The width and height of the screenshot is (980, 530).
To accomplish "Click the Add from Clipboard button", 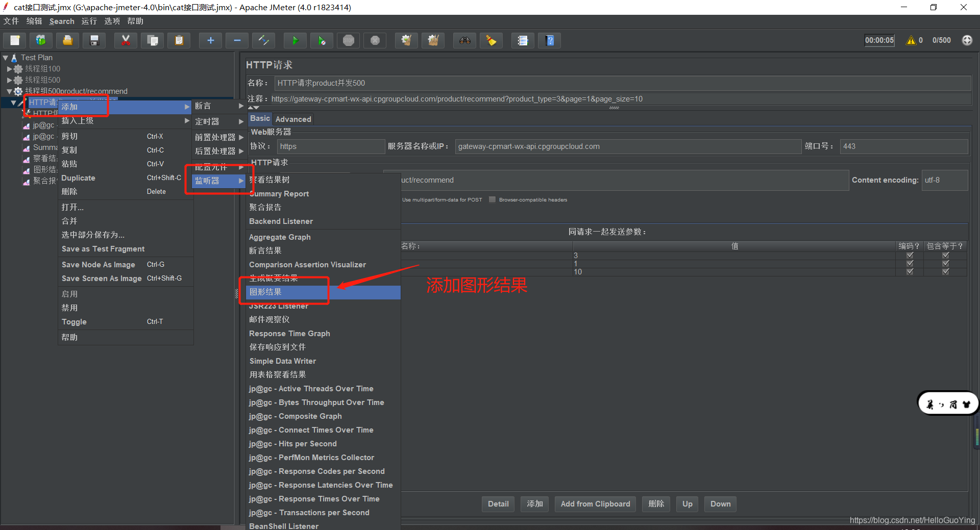I will click(595, 504).
